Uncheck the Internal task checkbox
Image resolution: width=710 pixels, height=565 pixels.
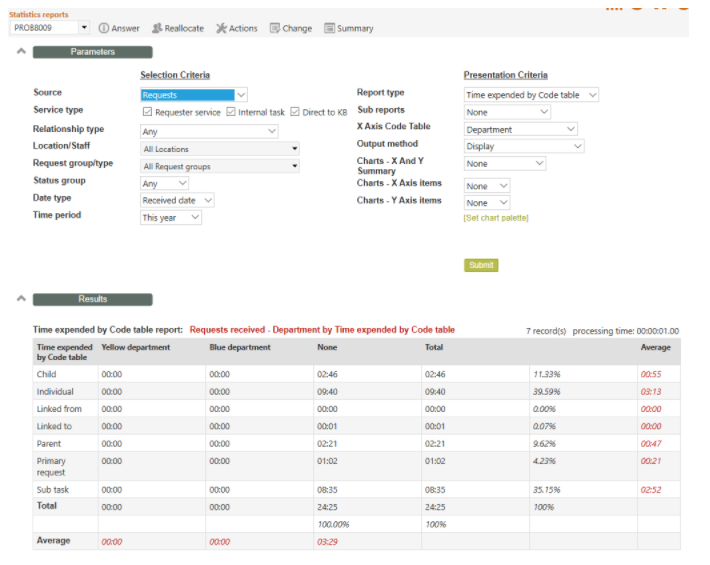232,112
